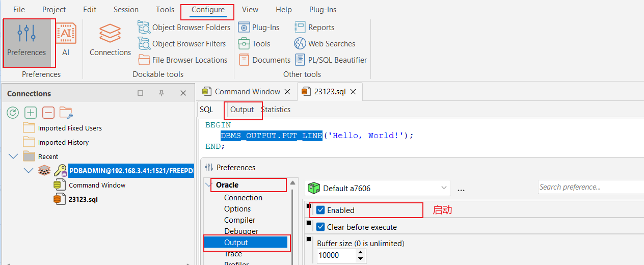The height and width of the screenshot is (265, 644).
Task: Open Object Browser Folders
Action: (184, 28)
